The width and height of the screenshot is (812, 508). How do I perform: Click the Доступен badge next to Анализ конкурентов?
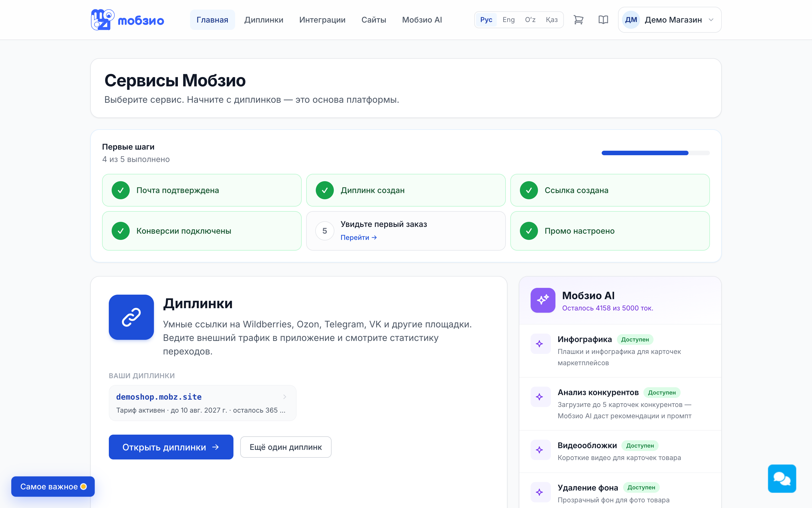coord(662,392)
